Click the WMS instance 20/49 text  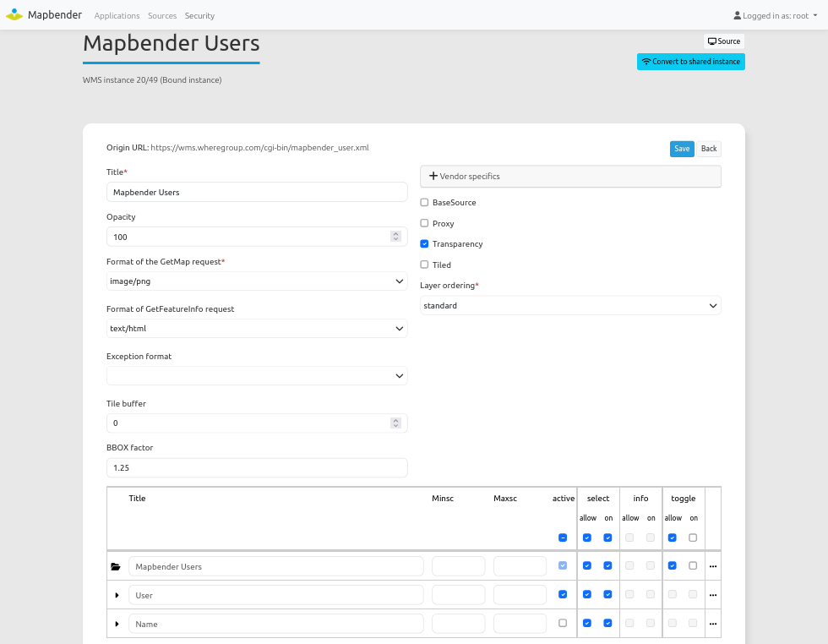click(152, 80)
